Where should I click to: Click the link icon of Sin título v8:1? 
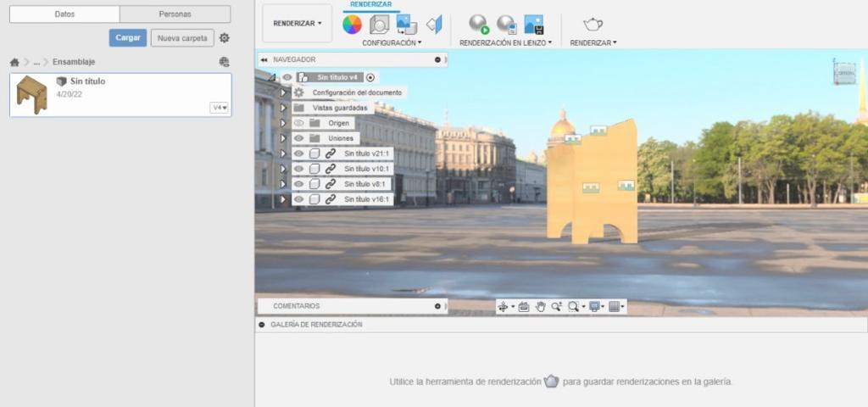click(331, 184)
